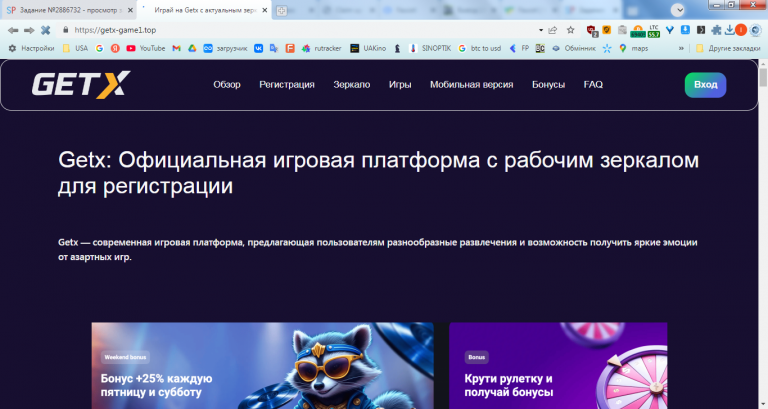The image size is (768, 409).
Task: Bookmark this page with the star icon
Action: (x=571, y=30)
